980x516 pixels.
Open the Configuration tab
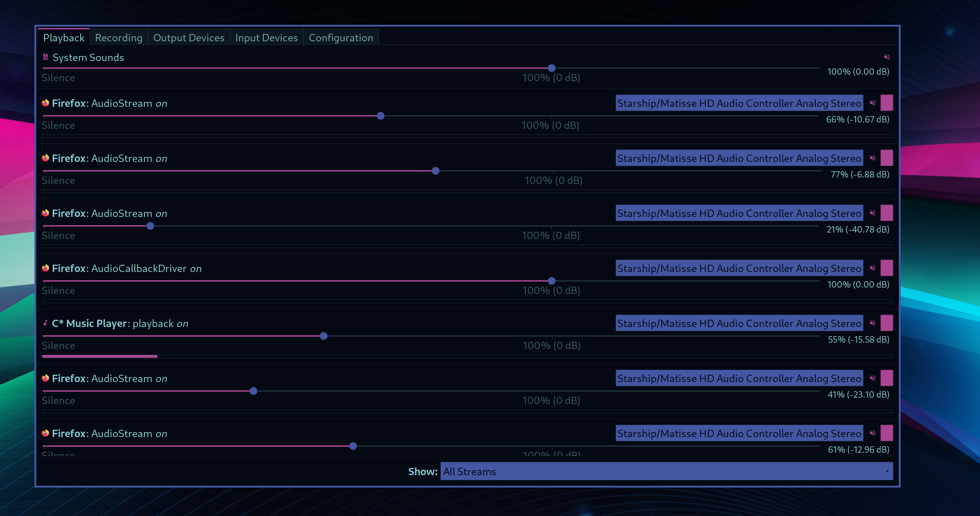340,38
